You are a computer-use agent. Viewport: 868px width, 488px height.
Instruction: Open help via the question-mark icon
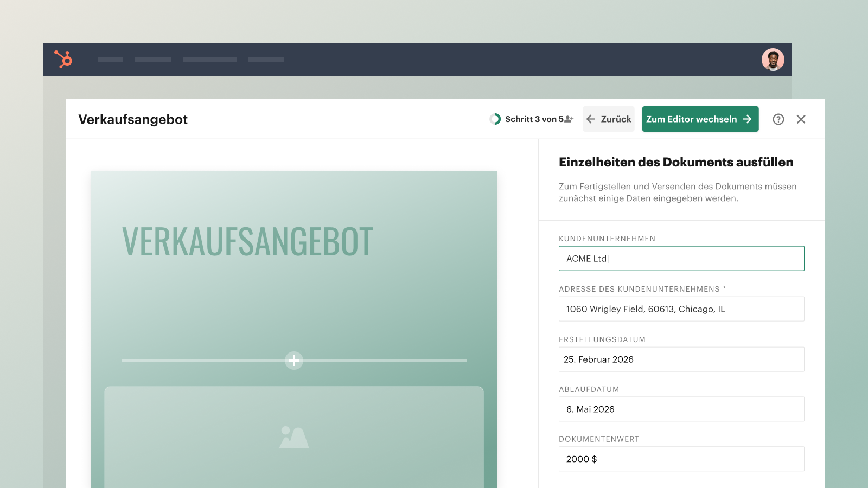point(778,119)
